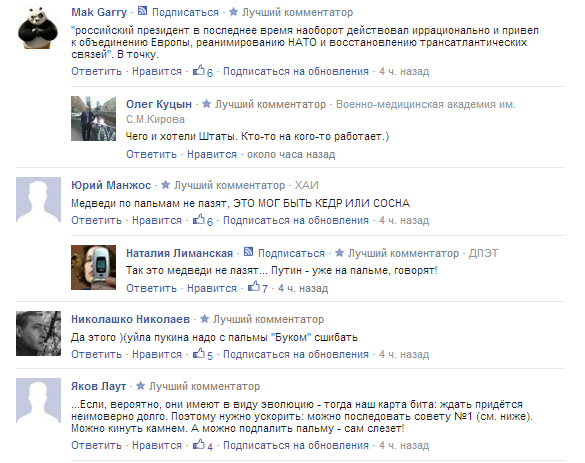Click the subscribe feed icon next to Наталия Лиманская

248,252
